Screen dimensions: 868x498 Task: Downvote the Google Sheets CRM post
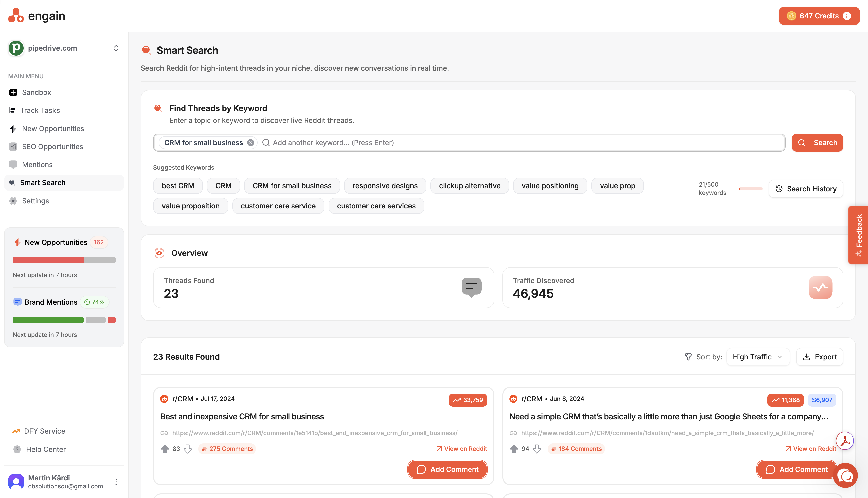coord(537,449)
